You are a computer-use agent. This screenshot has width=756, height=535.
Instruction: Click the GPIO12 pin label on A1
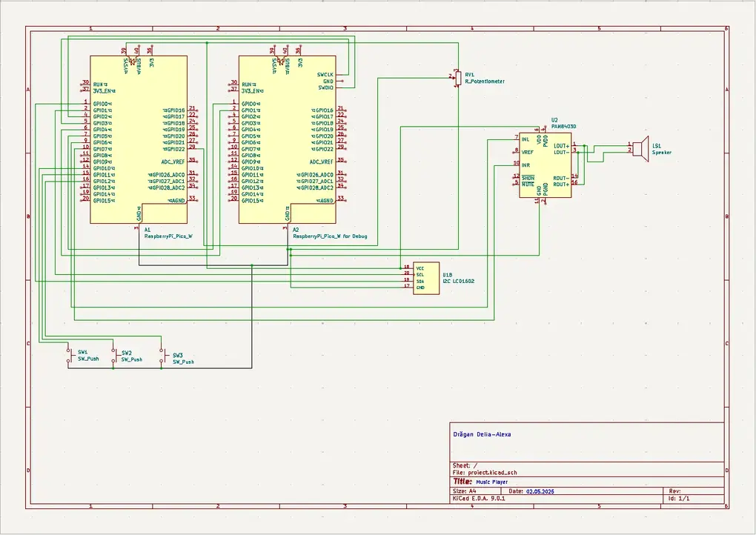pyautogui.click(x=103, y=182)
